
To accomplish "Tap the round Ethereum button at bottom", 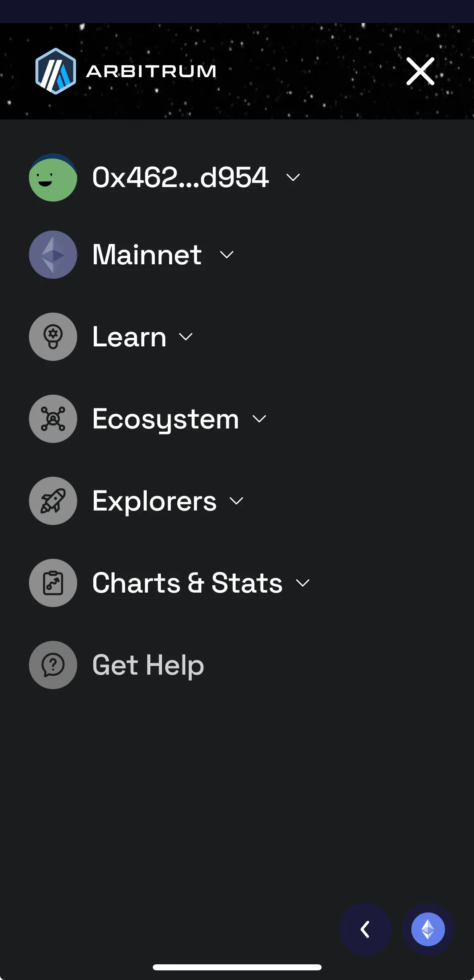I will pyautogui.click(x=428, y=929).
